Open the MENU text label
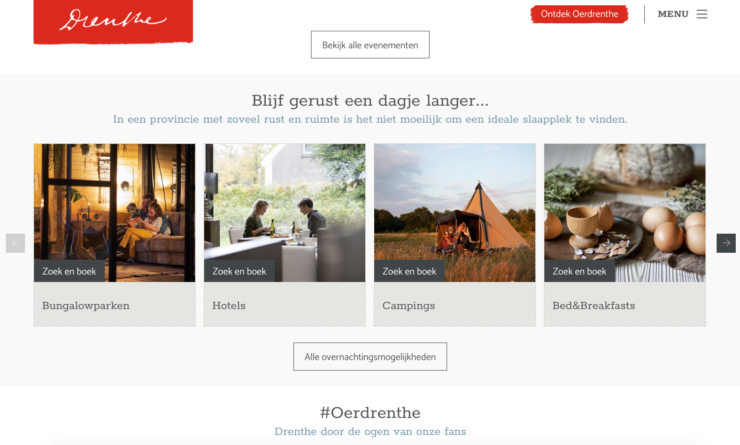The height and width of the screenshot is (445, 740). pos(673,14)
